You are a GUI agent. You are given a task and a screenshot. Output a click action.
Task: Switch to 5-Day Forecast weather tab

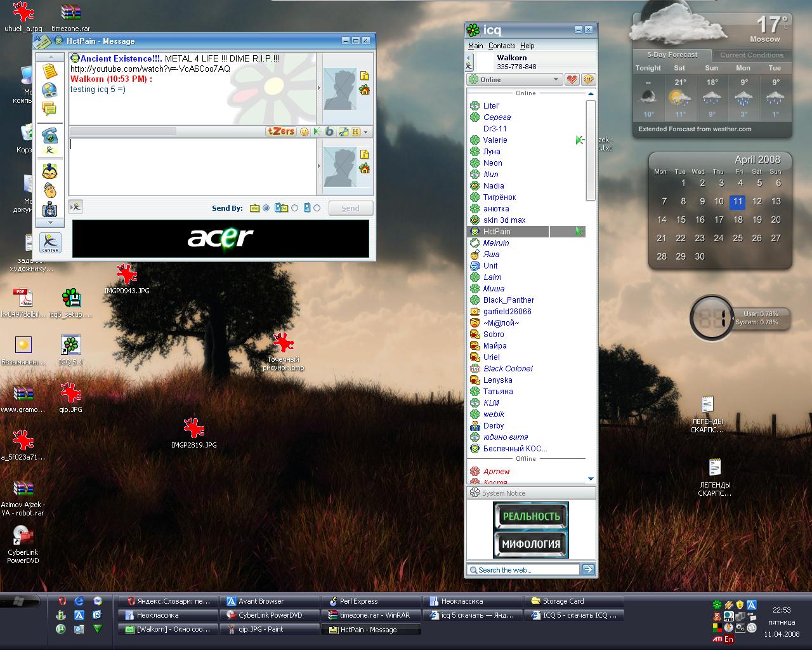(672, 55)
